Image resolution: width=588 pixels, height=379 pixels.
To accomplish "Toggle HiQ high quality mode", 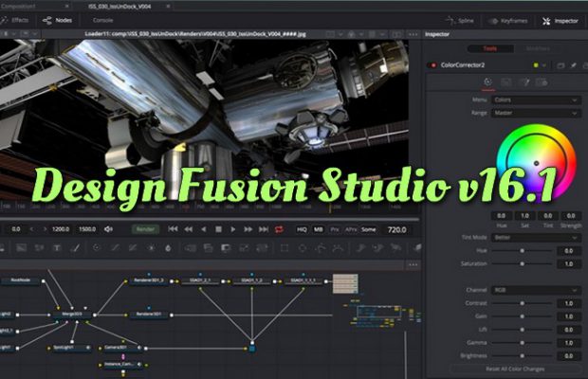I will click(302, 229).
